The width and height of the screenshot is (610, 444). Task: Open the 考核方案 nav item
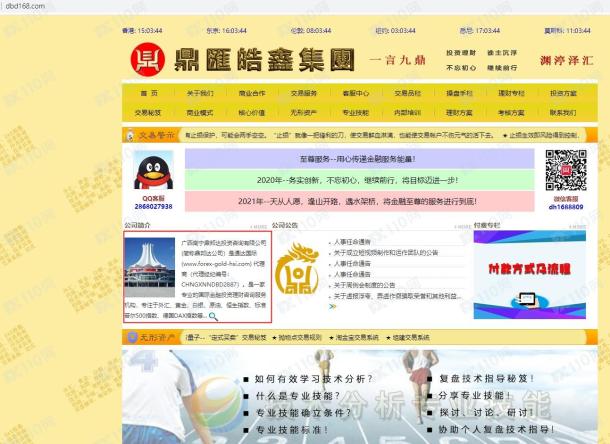pyautogui.click(x=511, y=112)
